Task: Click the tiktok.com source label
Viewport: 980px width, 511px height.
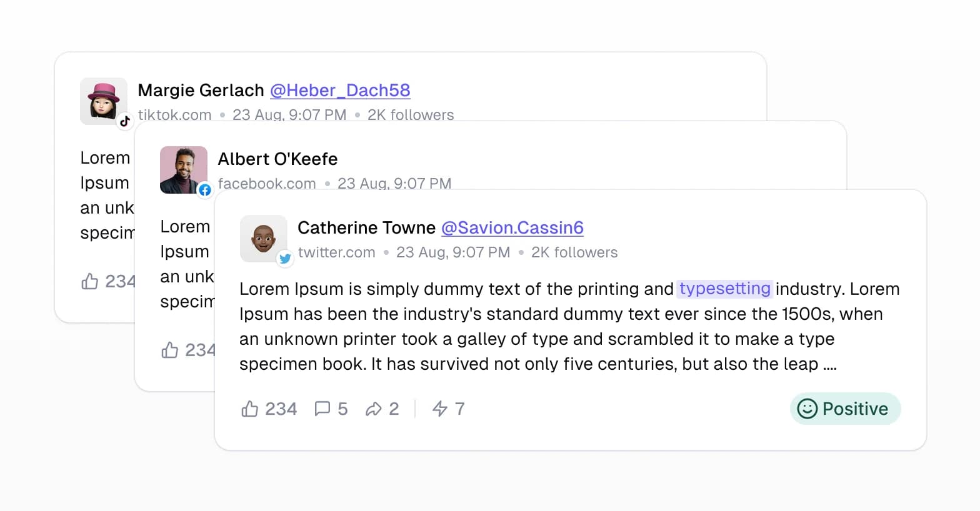Action: [x=174, y=115]
